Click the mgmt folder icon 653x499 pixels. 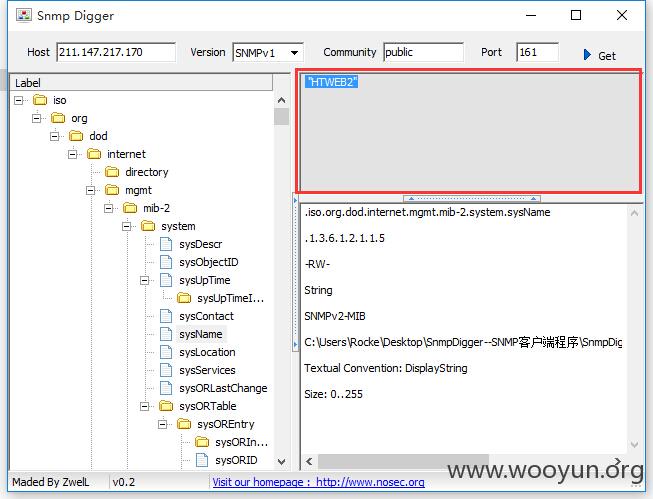(112, 190)
